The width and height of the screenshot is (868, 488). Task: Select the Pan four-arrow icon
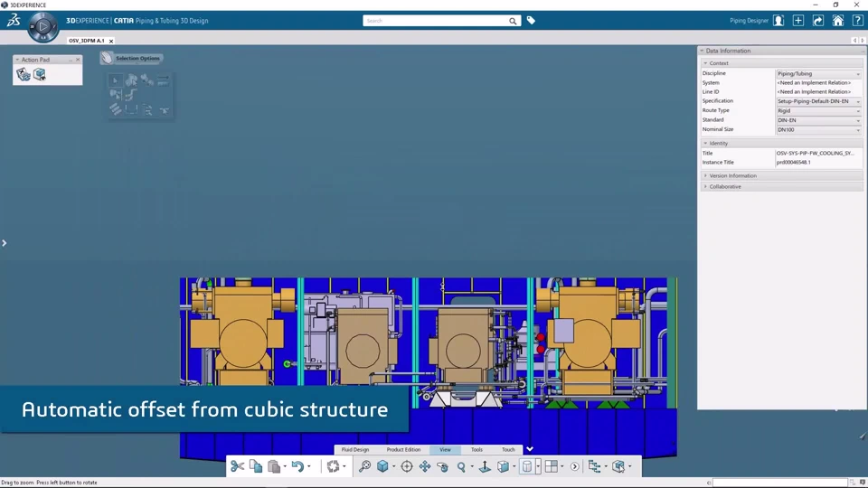[x=425, y=466]
